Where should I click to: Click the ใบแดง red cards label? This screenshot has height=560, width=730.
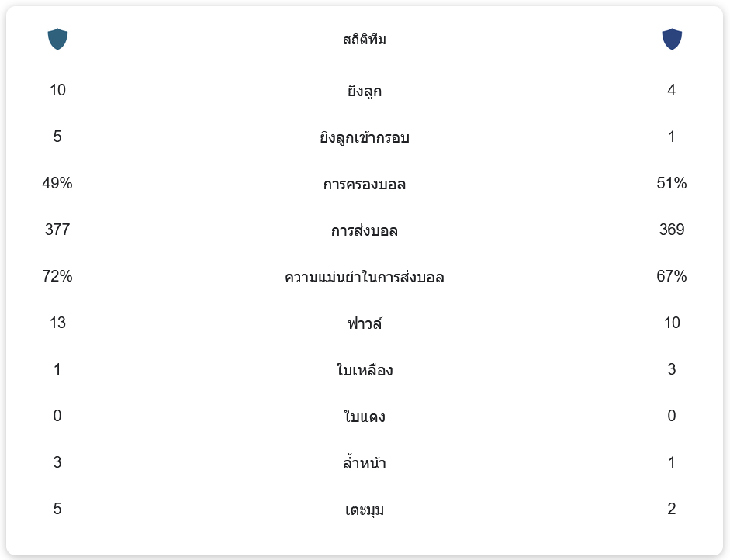[365, 417]
